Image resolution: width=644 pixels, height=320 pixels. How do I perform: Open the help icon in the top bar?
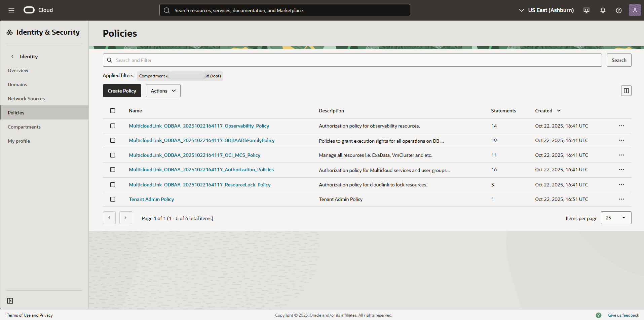(618, 10)
